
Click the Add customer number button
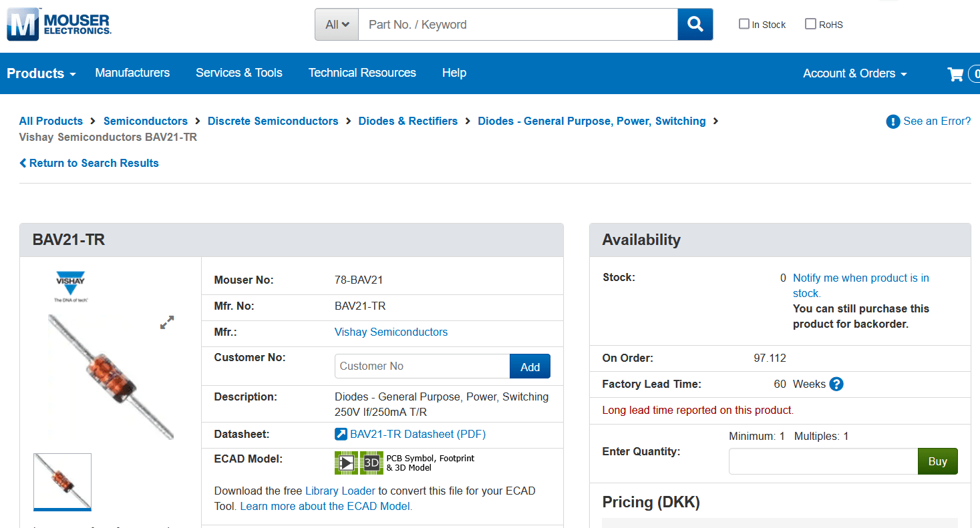point(530,366)
